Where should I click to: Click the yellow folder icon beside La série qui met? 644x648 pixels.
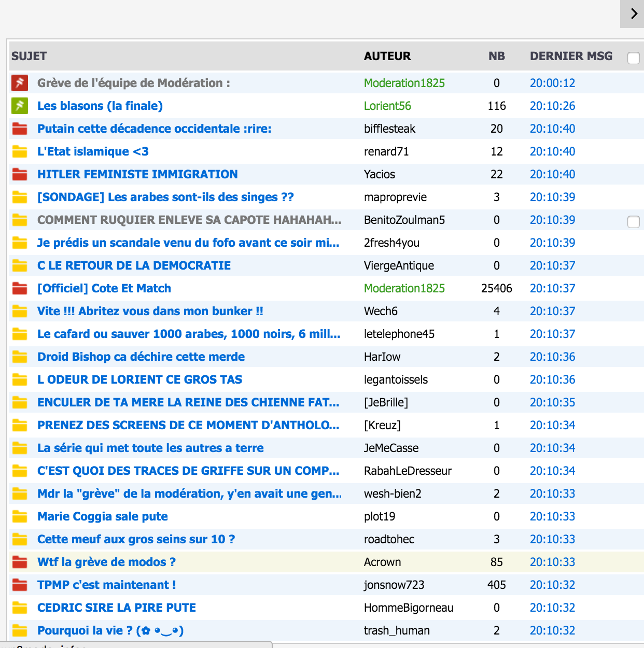point(20,448)
